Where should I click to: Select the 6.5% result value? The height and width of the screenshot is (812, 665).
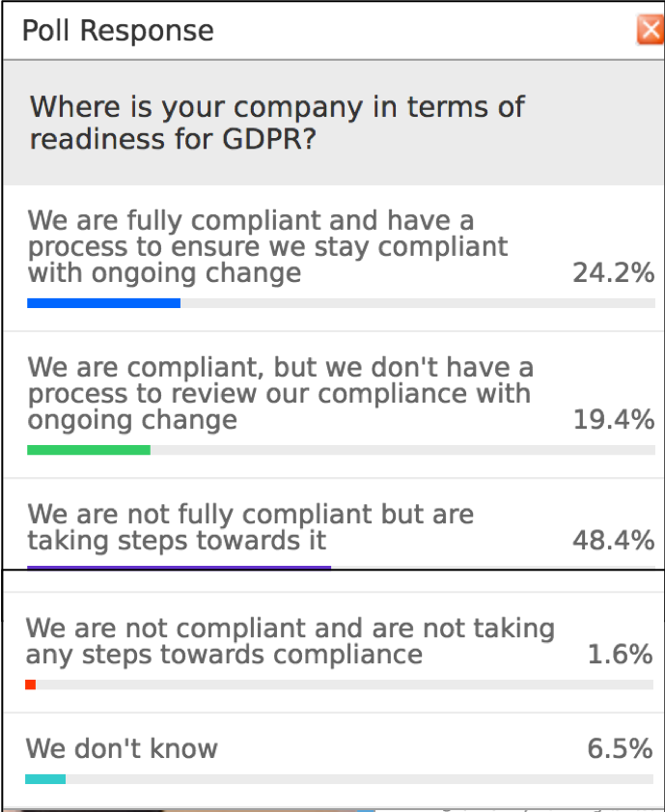(620, 749)
